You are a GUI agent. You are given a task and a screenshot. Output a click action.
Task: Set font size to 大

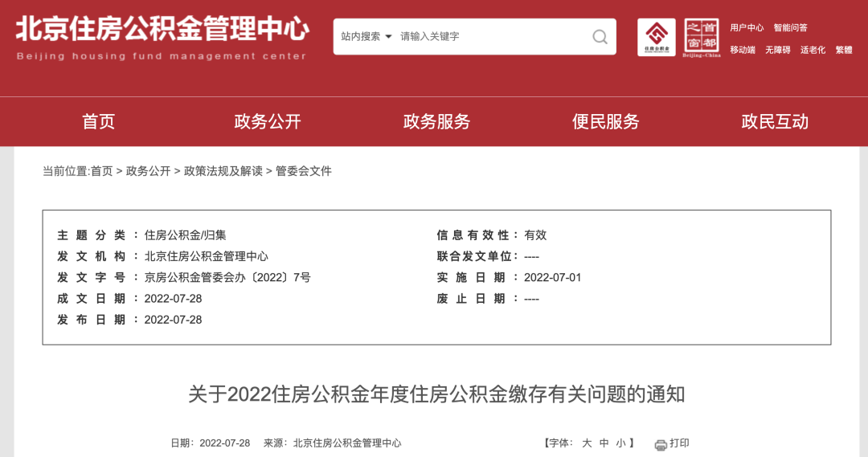pos(587,443)
